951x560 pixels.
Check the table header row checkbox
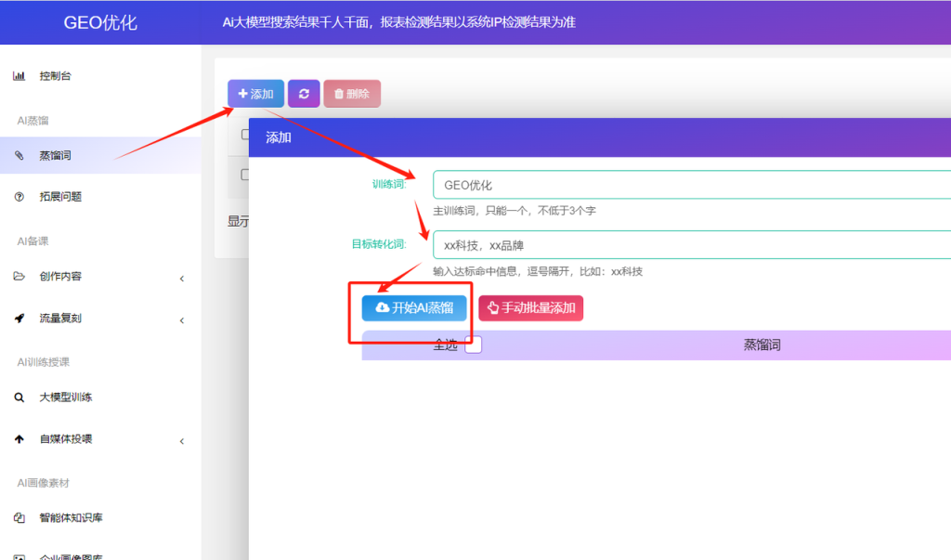click(244, 134)
